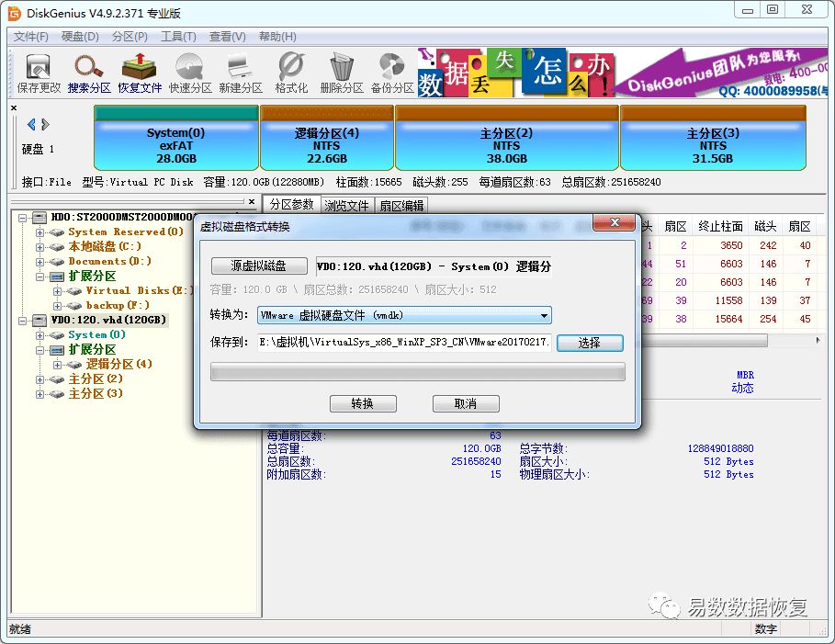Image resolution: width=835 pixels, height=644 pixels.
Task: Click the 逻辑分区(4) partition icon in tree
Action: (x=74, y=365)
